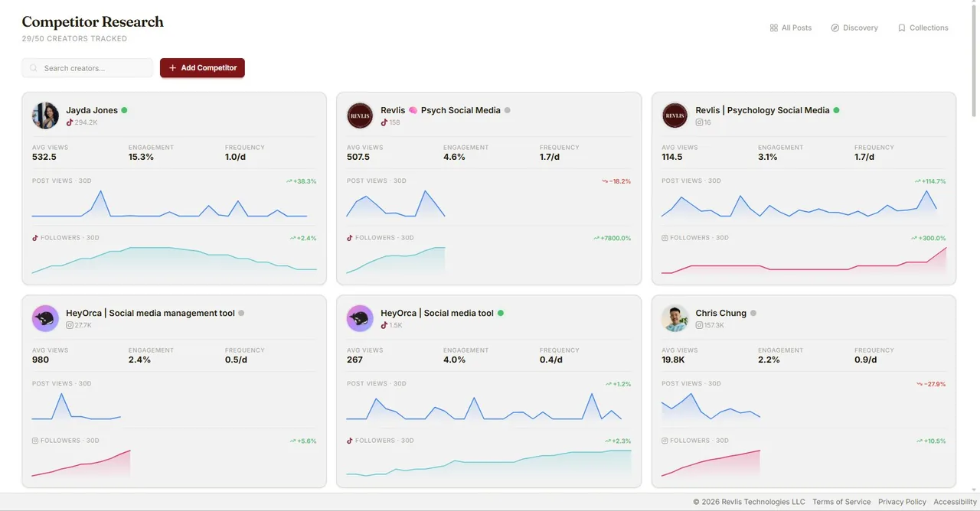Click TikTok icon beside 158 followers
This screenshot has width=980, height=511.
coord(384,122)
